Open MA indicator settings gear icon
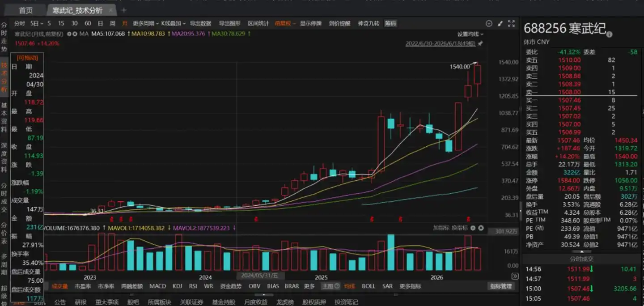 tap(69, 34)
